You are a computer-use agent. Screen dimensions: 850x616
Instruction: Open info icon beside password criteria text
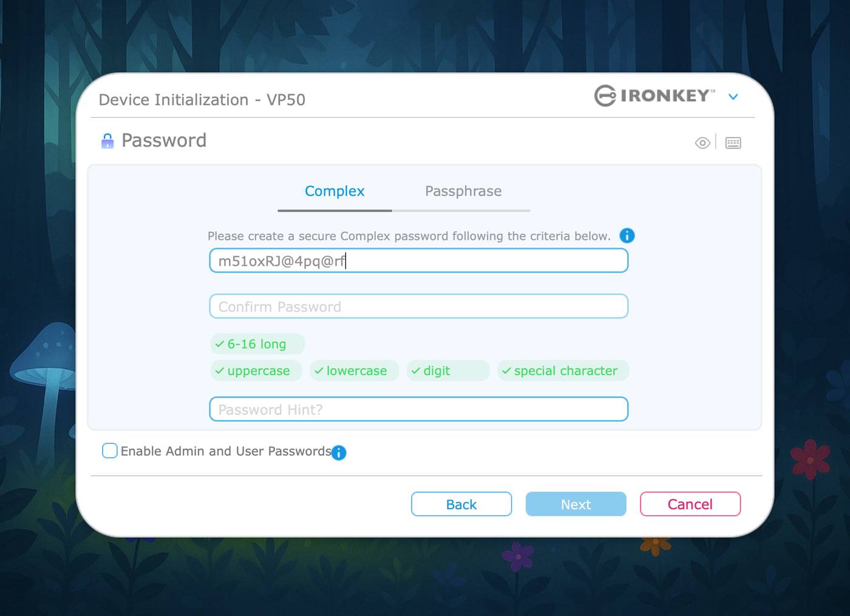click(627, 235)
